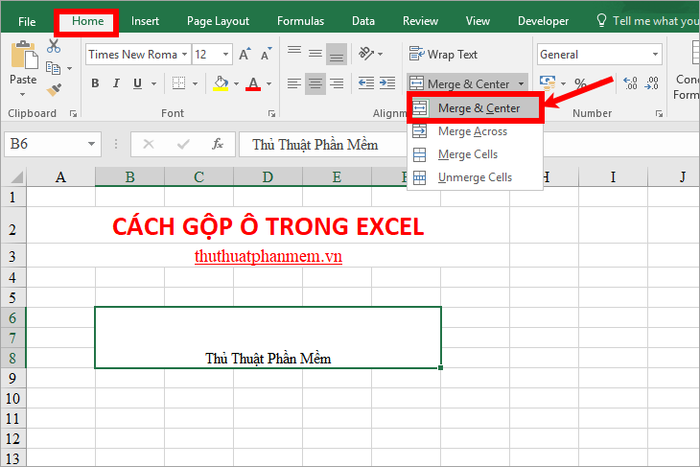Image resolution: width=700 pixels, height=467 pixels.
Task: Click Increase Decimal icon
Action: pyautogui.click(x=630, y=83)
